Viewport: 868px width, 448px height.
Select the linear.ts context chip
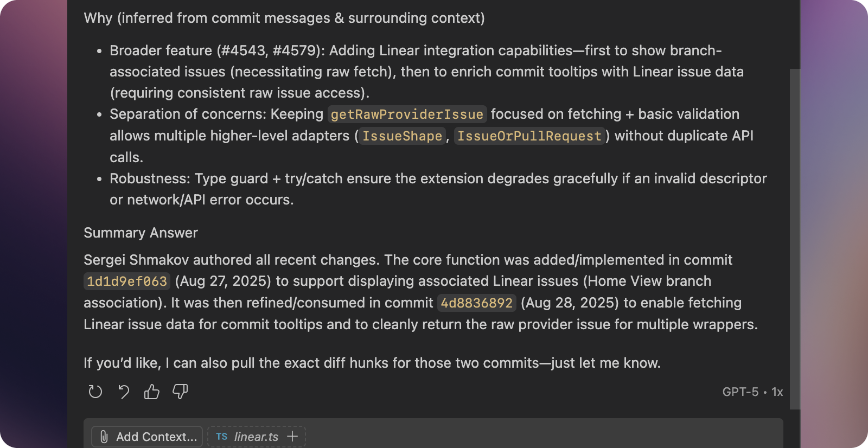[256, 437]
